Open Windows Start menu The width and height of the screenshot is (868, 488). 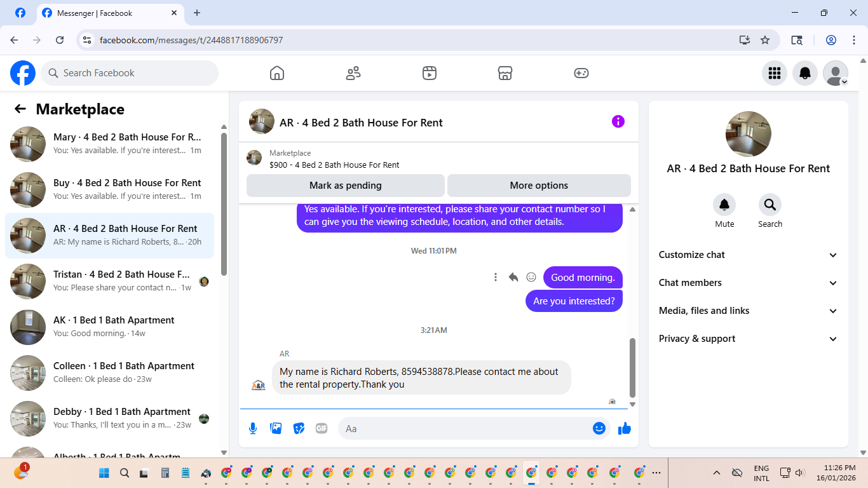(x=104, y=473)
